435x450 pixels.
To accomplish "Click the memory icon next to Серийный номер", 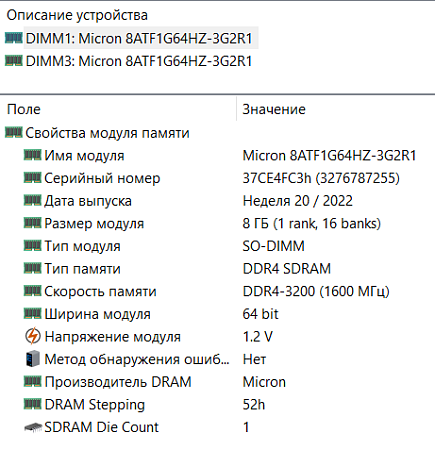I will pyautogui.click(x=33, y=178).
